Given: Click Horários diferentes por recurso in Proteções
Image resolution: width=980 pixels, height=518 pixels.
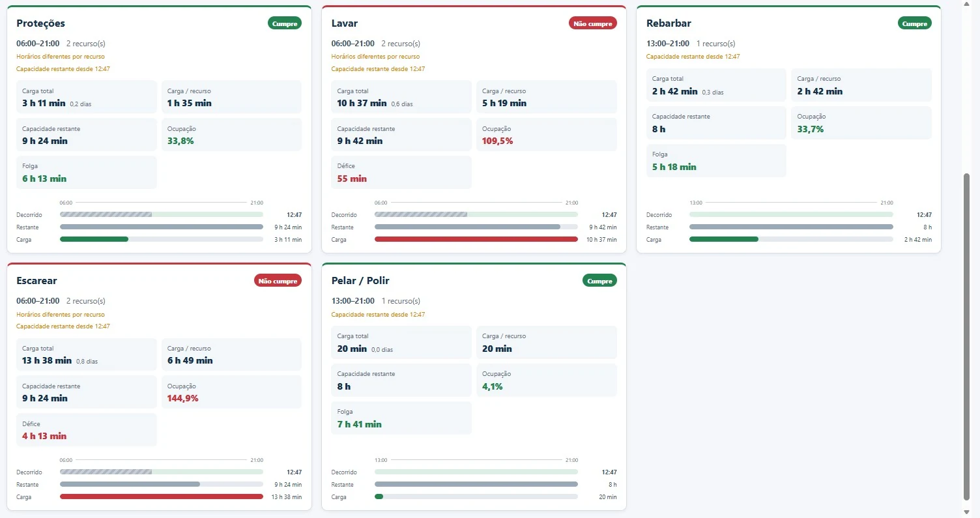Looking at the screenshot, I should (61, 57).
